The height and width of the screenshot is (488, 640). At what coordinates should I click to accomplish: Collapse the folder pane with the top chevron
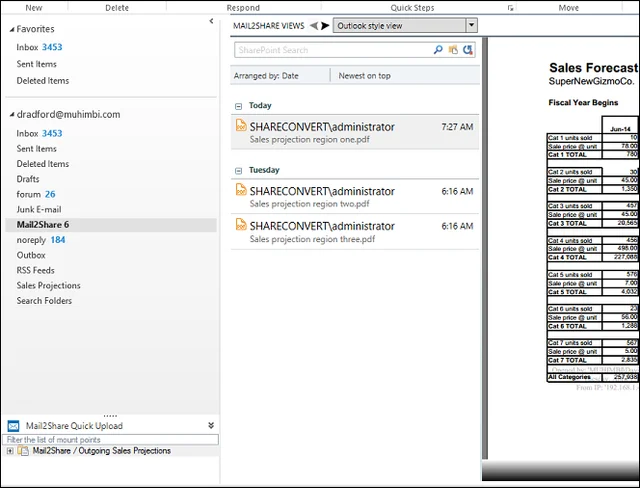[211, 21]
